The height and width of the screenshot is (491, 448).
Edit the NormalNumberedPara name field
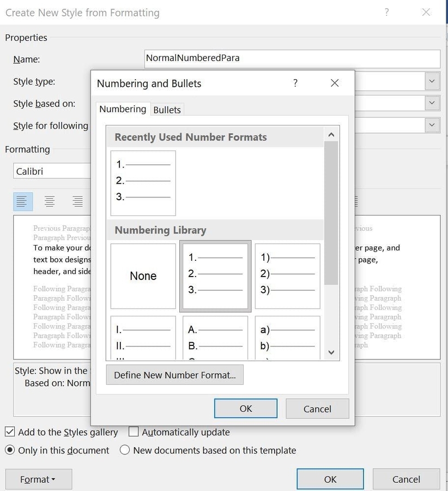(x=292, y=59)
